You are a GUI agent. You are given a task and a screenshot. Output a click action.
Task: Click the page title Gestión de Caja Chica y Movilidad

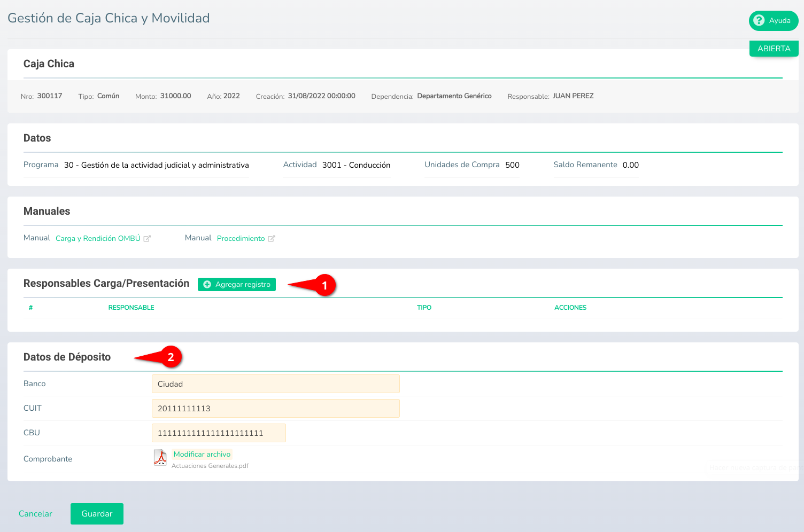tap(109, 18)
